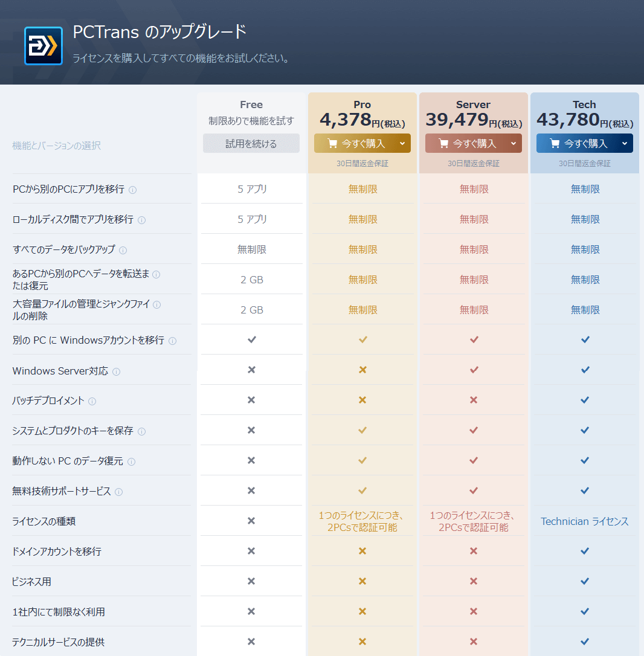The image size is (644, 656).
Task: Expand the Server purchase options dropdown arrow
Action: (514, 143)
